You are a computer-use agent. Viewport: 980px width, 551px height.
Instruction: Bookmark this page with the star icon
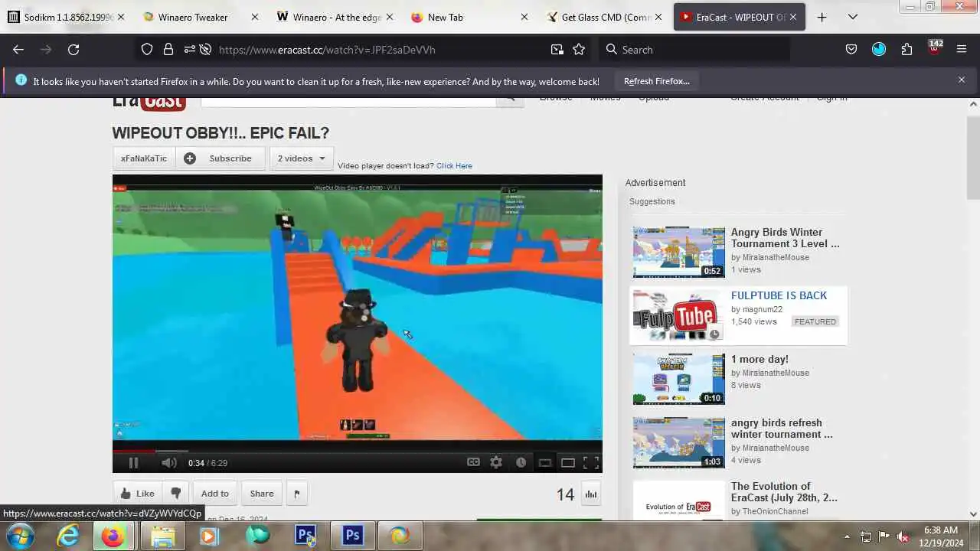click(x=579, y=49)
